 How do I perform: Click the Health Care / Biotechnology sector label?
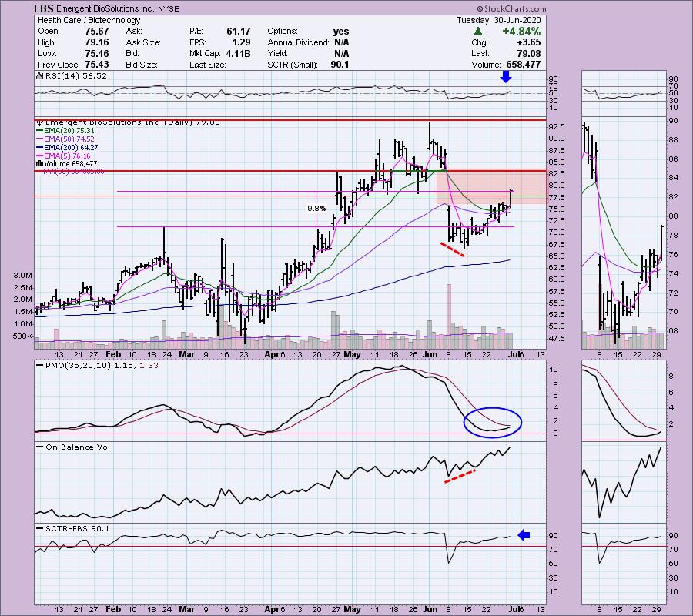[x=89, y=20]
